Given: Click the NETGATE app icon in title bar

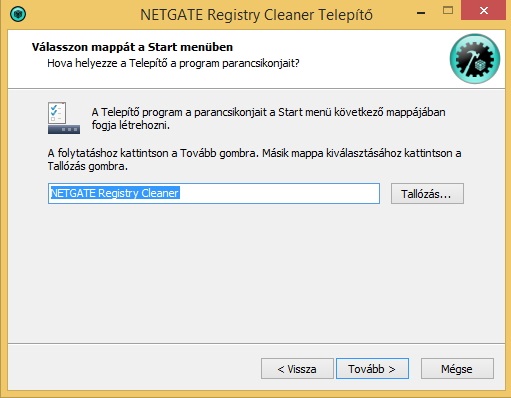Looking at the screenshot, I should coord(18,14).
